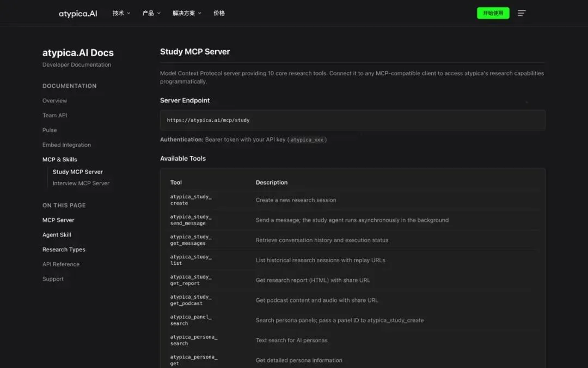Jump to MCP Server section
Viewport: 588px width, 368px height.
pyautogui.click(x=58, y=220)
